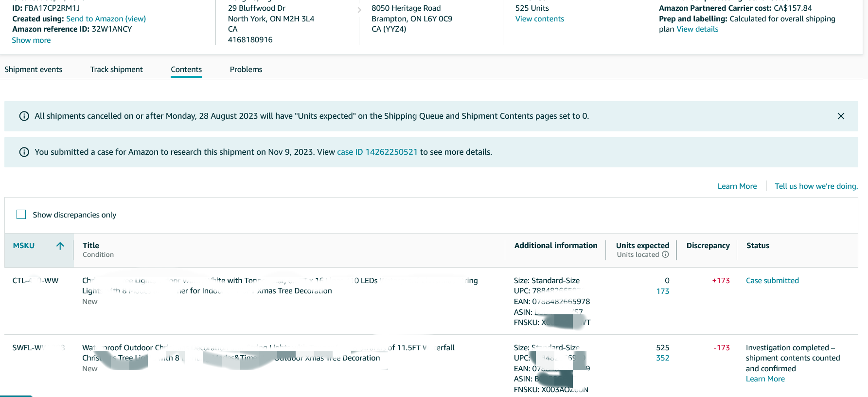This screenshot has width=868, height=397.
Task: Click the 525 Units summary text
Action: point(532,8)
